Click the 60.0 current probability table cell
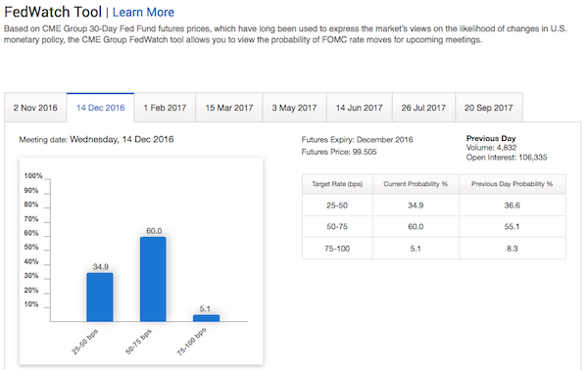 click(416, 226)
